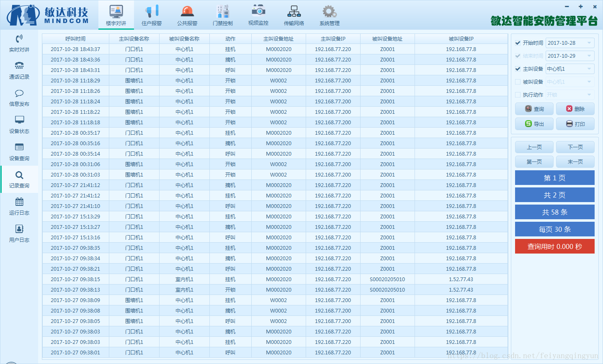Sort by the 呼叫时间 column header
The width and height of the screenshot is (603, 364).
click(75, 38)
